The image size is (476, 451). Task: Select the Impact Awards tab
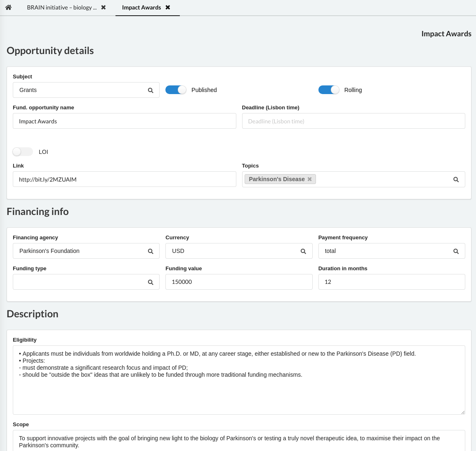click(x=141, y=7)
